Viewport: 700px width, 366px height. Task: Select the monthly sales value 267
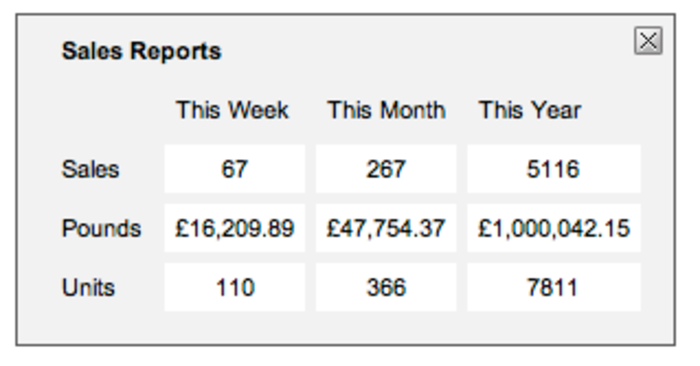(x=386, y=169)
